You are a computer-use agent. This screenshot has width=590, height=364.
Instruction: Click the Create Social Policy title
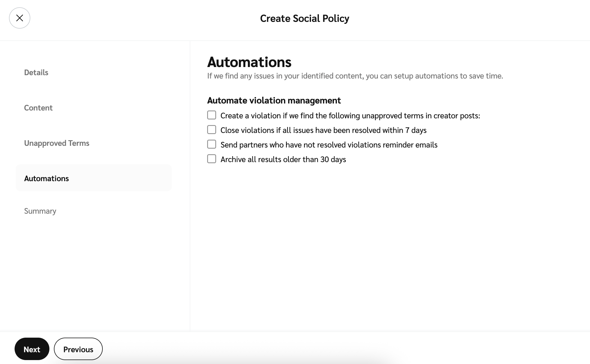click(305, 19)
